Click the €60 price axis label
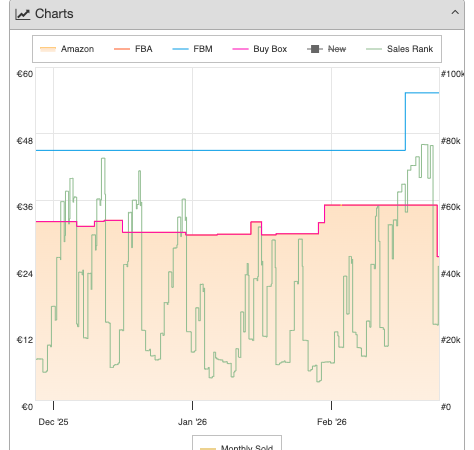 [x=25, y=74]
